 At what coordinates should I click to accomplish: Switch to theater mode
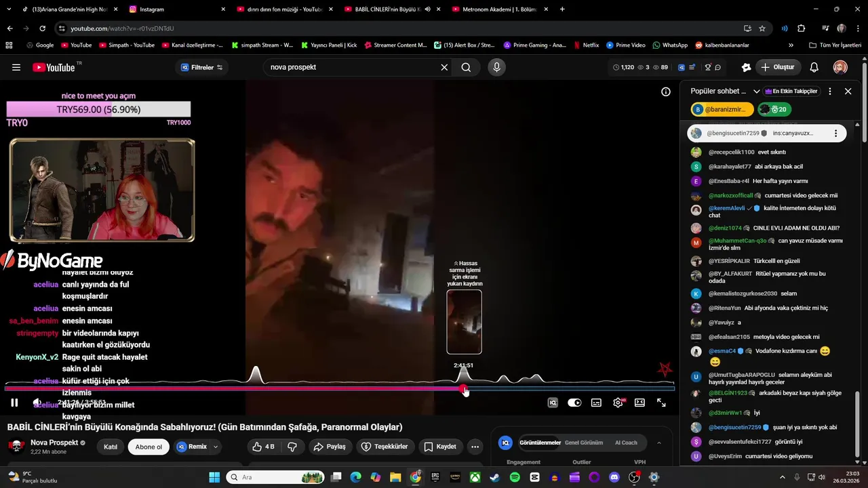coord(639,403)
